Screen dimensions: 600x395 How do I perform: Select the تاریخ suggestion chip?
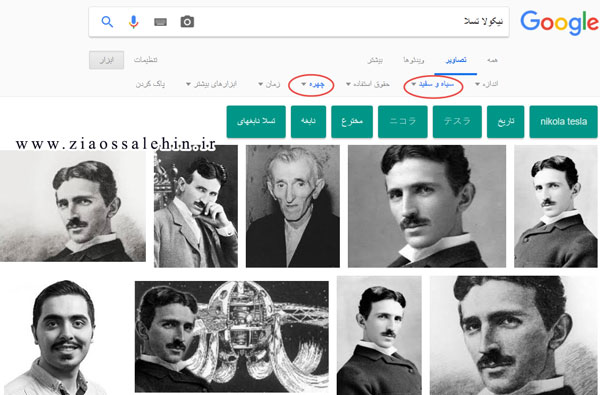tap(505, 122)
